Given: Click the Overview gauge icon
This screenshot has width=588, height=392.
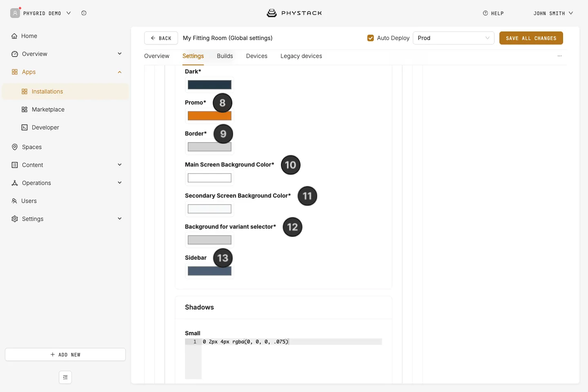Looking at the screenshot, I should coord(15,54).
